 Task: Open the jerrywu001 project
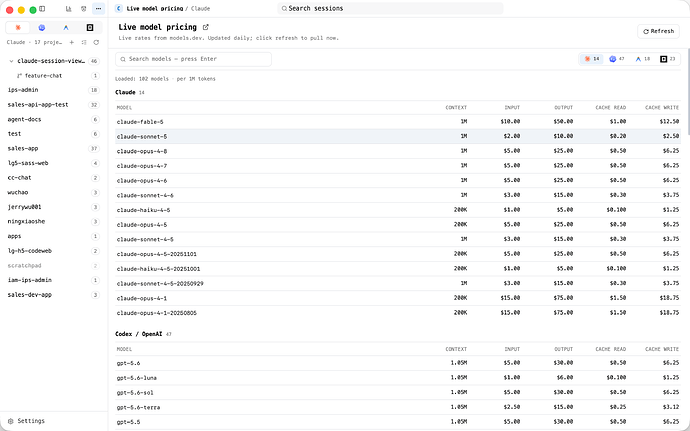pos(54,207)
